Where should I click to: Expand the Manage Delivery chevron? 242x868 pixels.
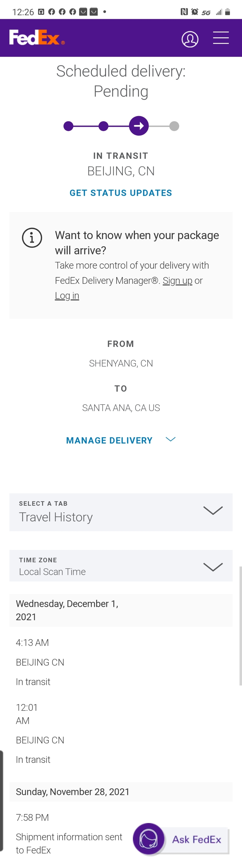coord(171,439)
